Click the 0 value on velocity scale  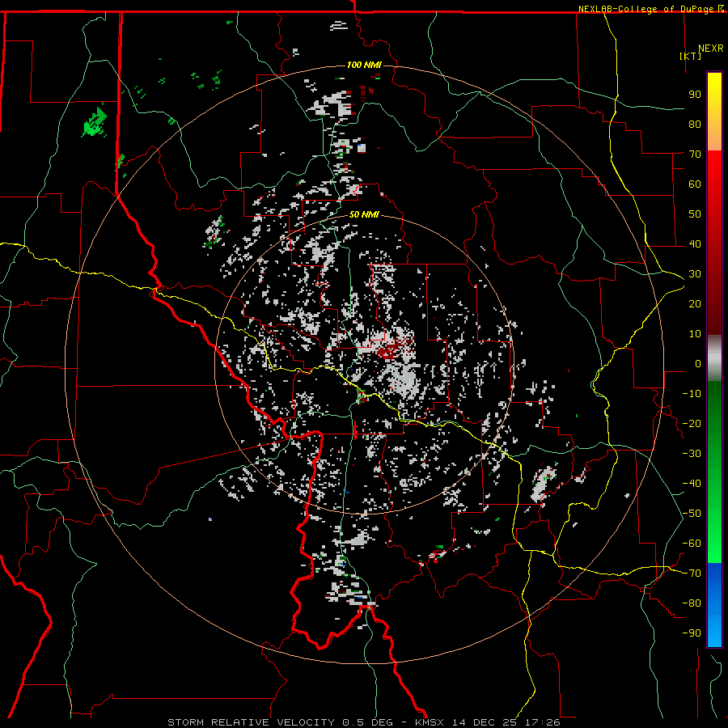coord(698,363)
